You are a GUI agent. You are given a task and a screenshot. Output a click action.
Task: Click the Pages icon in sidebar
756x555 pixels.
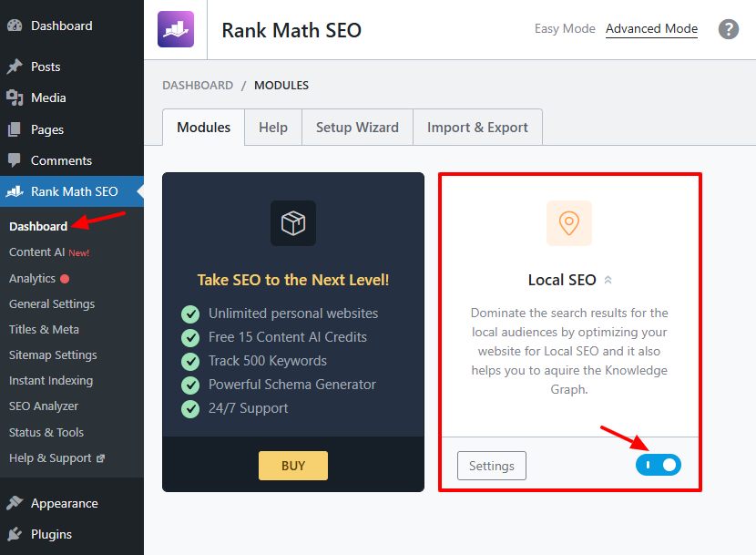(15, 129)
